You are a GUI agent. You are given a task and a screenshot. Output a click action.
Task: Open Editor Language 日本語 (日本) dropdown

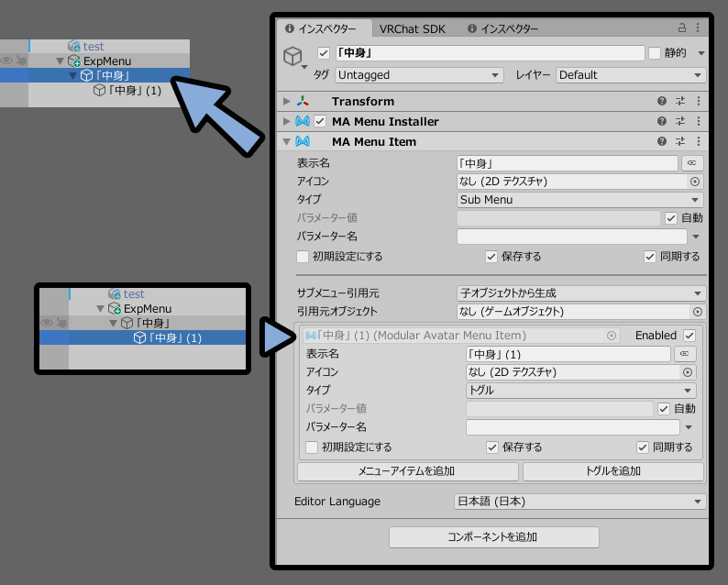pos(579,502)
